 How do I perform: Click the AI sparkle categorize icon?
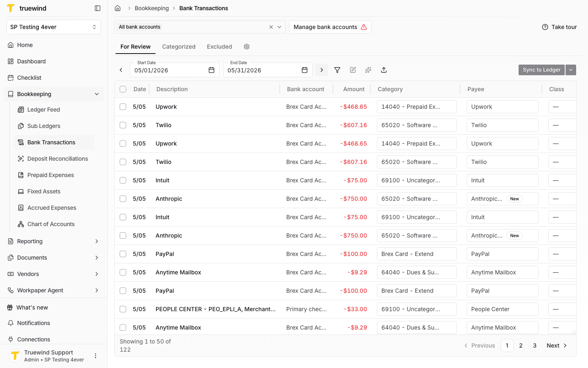[x=368, y=70]
